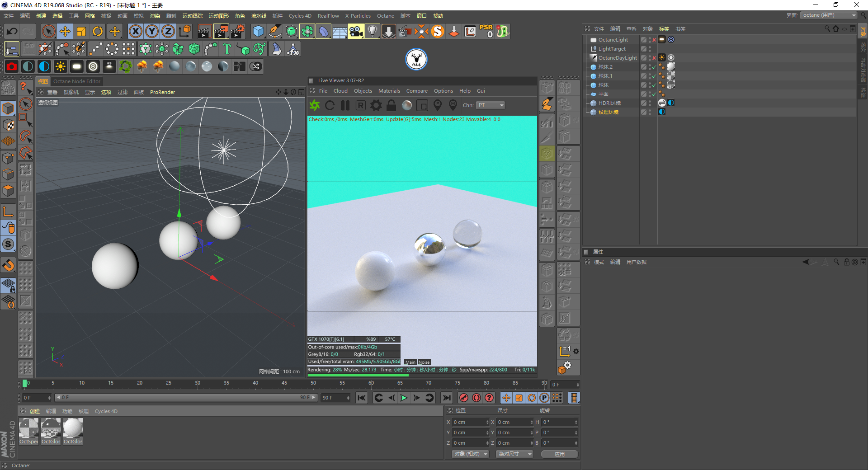Open the 绝对尺寸 size dropdown
The height and width of the screenshot is (470, 868).
tap(514, 454)
